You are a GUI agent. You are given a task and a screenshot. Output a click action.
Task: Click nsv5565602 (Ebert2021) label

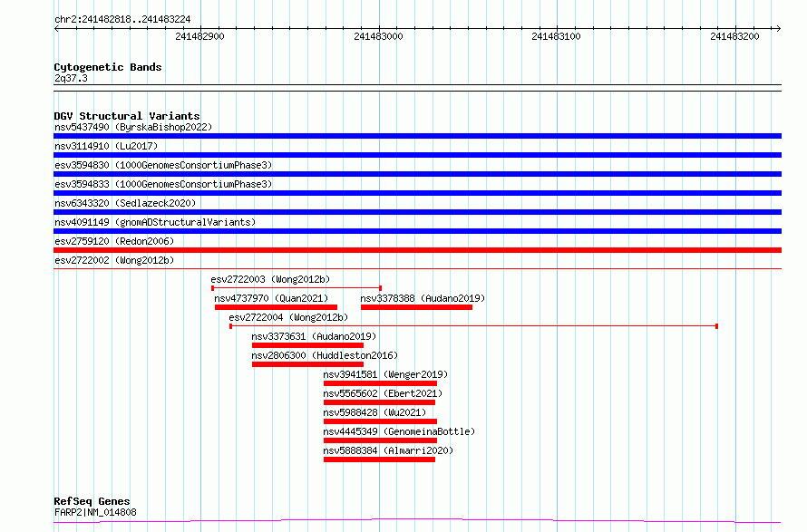tap(383, 393)
